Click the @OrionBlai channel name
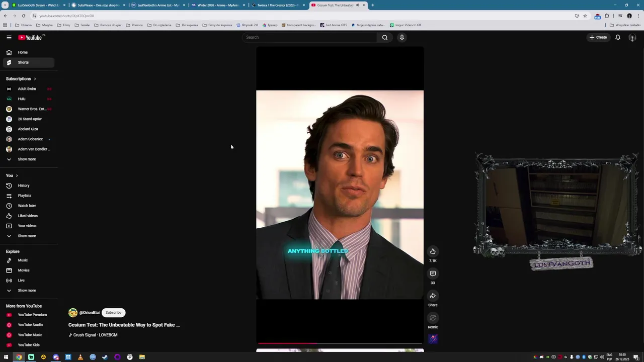The height and width of the screenshot is (362, 644). coord(90,313)
